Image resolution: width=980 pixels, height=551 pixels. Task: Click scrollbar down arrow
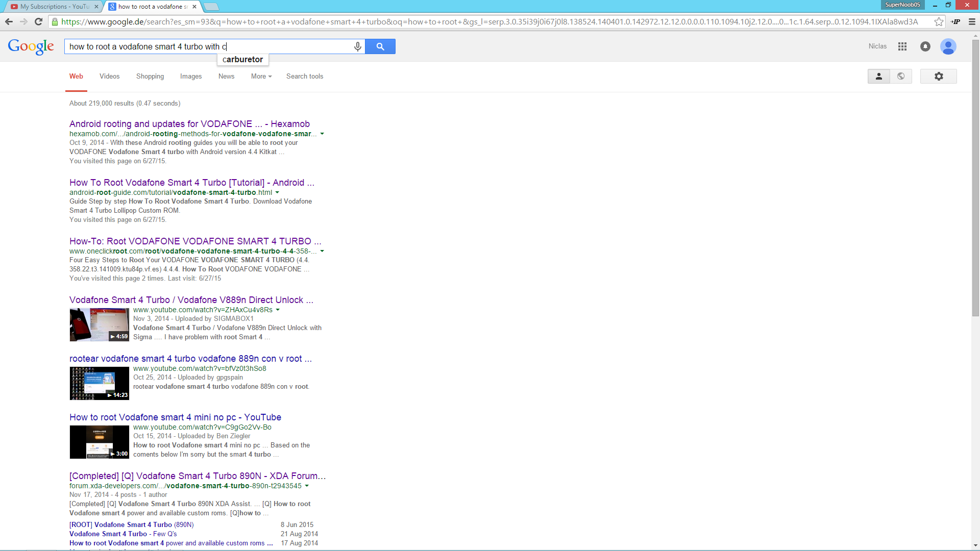(975, 545)
